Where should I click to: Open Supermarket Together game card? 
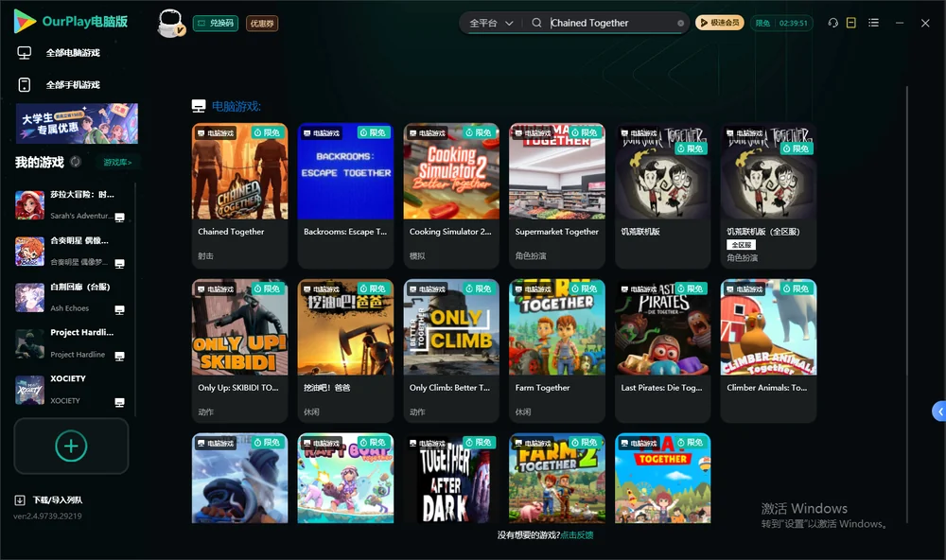557,196
